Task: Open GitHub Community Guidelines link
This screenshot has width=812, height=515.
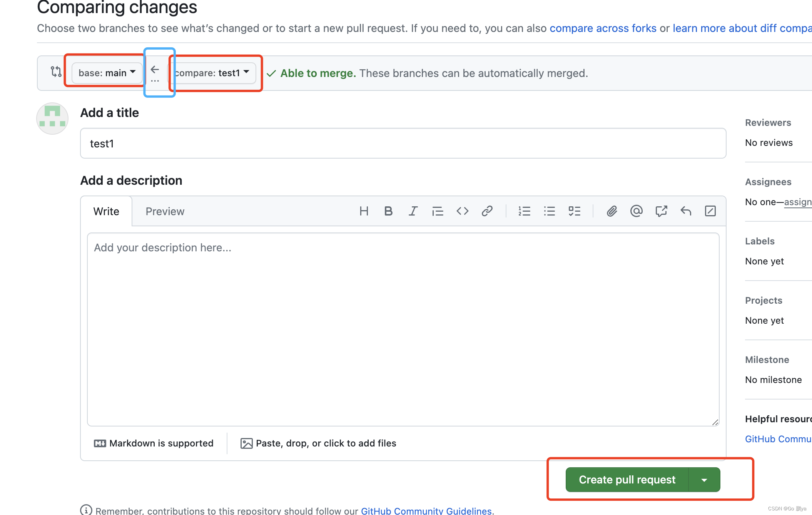Action: [426, 510]
